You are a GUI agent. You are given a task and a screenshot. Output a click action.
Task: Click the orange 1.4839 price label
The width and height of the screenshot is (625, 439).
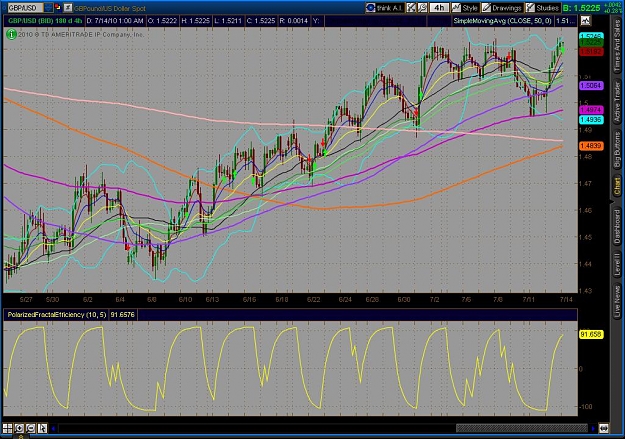click(x=591, y=146)
